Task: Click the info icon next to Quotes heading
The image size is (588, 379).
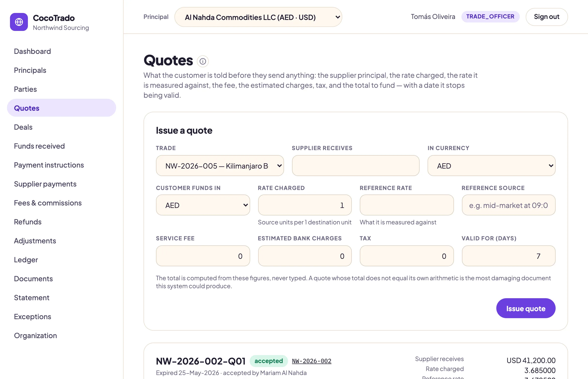Action: [203, 61]
